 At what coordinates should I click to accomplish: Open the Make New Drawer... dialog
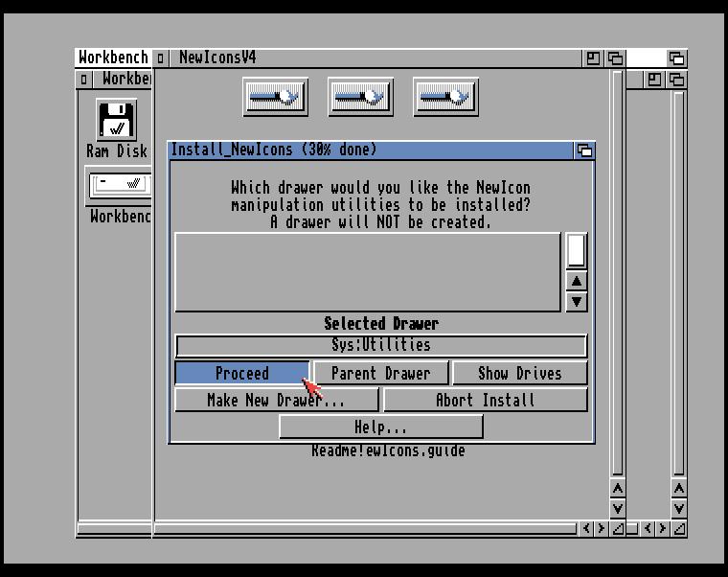point(276,401)
